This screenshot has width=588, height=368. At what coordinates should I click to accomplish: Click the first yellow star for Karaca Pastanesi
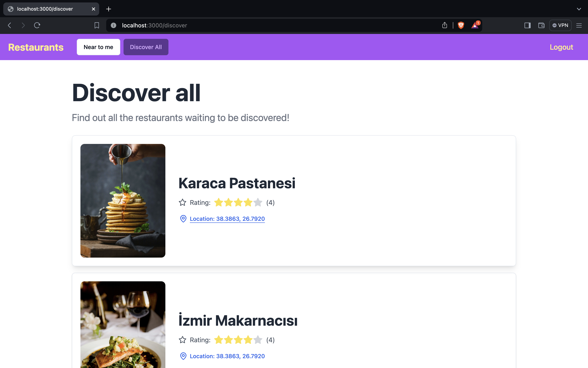(219, 202)
